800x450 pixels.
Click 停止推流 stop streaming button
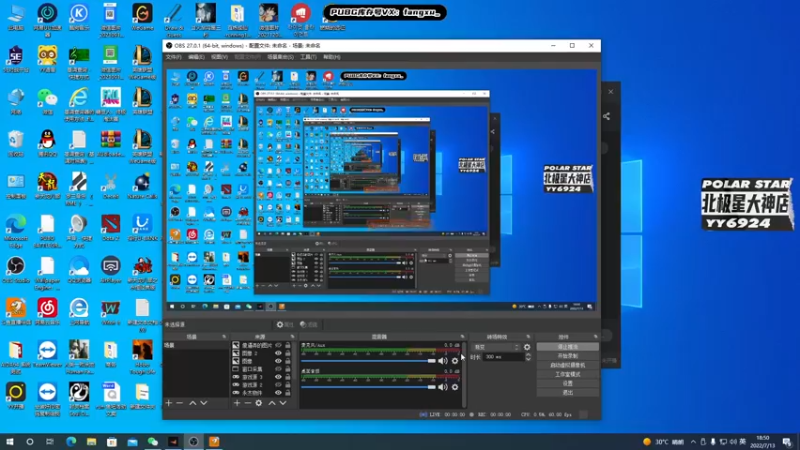pyautogui.click(x=567, y=347)
